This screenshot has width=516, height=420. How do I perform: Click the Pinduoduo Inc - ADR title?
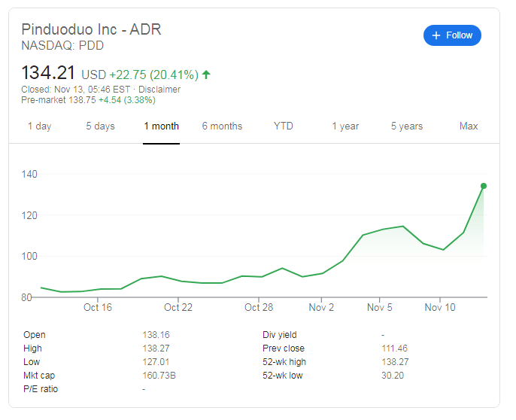click(91, 30)
